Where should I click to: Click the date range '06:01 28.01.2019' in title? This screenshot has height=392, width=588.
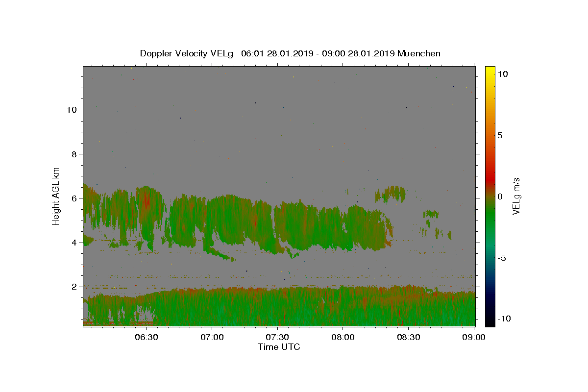[x=276, y=53]
